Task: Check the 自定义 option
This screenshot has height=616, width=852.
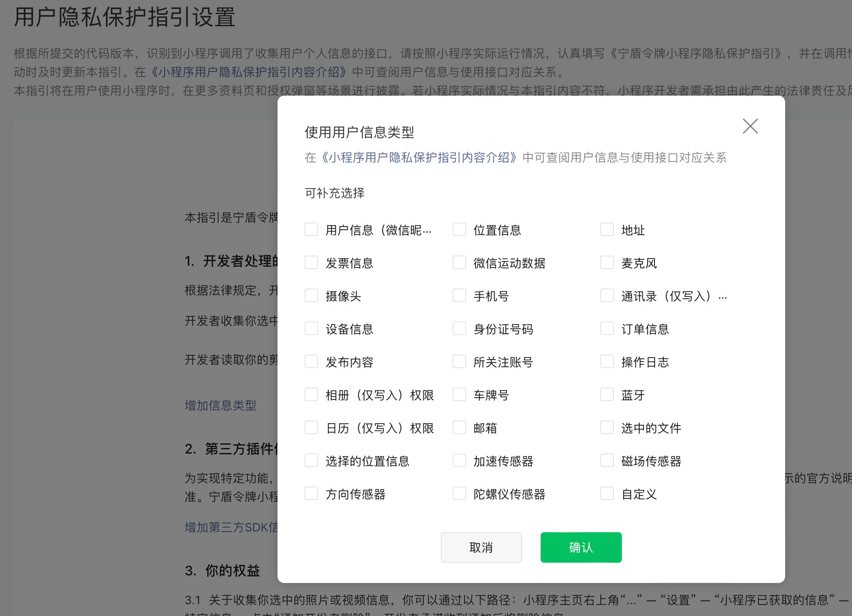Action: tap(607, 494)
